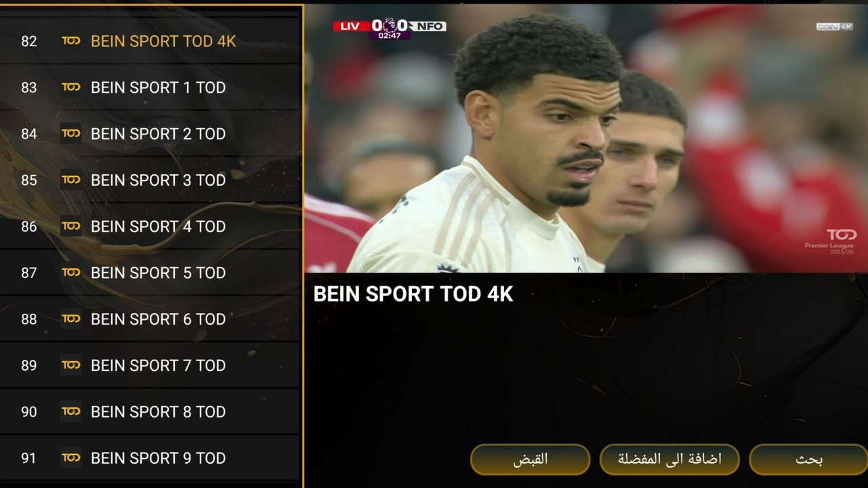Select channel BEIN SPORT 3 TOD
Viewport: 868px width, 488px height.
(x=149, y=180)
